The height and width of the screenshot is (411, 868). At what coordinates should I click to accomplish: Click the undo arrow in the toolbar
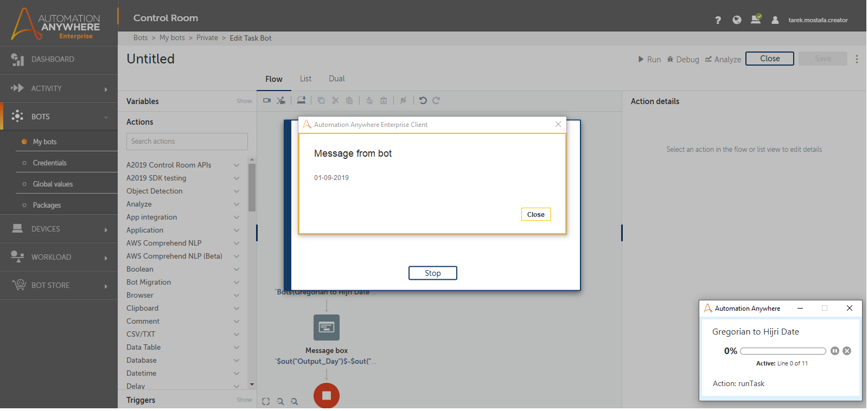click(x=423, y=100)
